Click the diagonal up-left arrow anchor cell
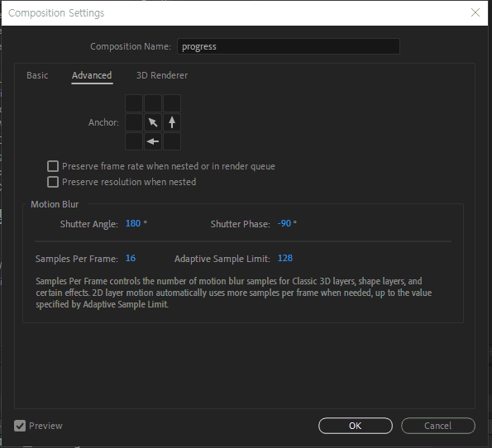The width and height of the screenshot is (492, 448). (x=153, y=122)
